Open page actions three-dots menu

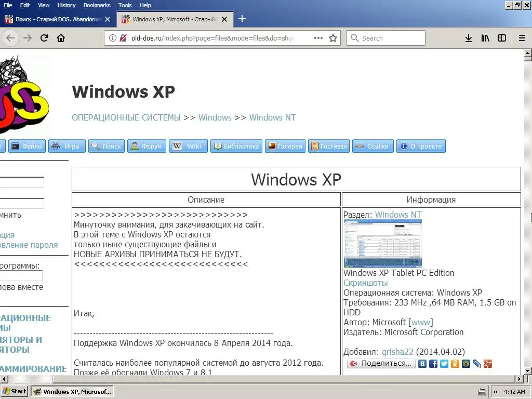318,38
